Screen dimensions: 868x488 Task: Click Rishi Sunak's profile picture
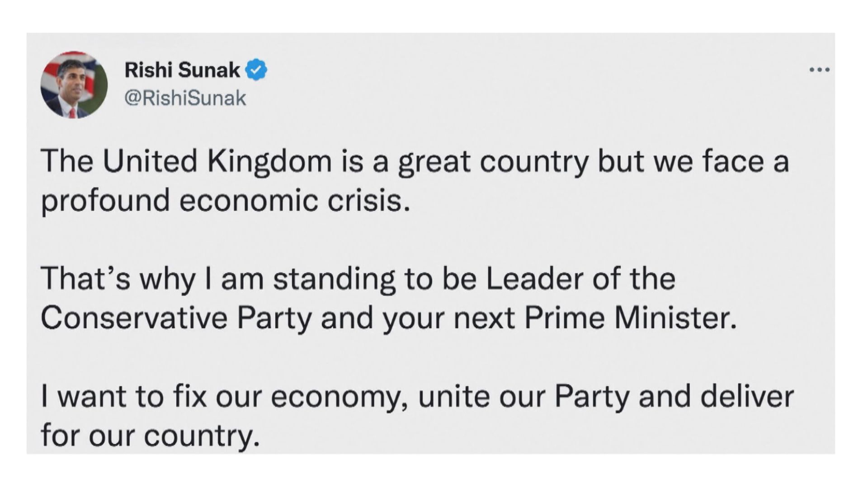[74, 85]
